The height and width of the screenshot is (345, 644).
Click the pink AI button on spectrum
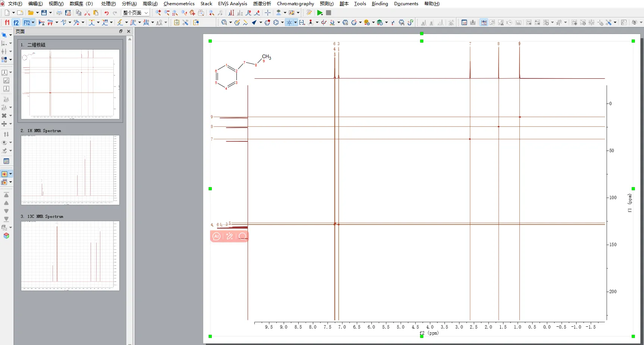216,236
